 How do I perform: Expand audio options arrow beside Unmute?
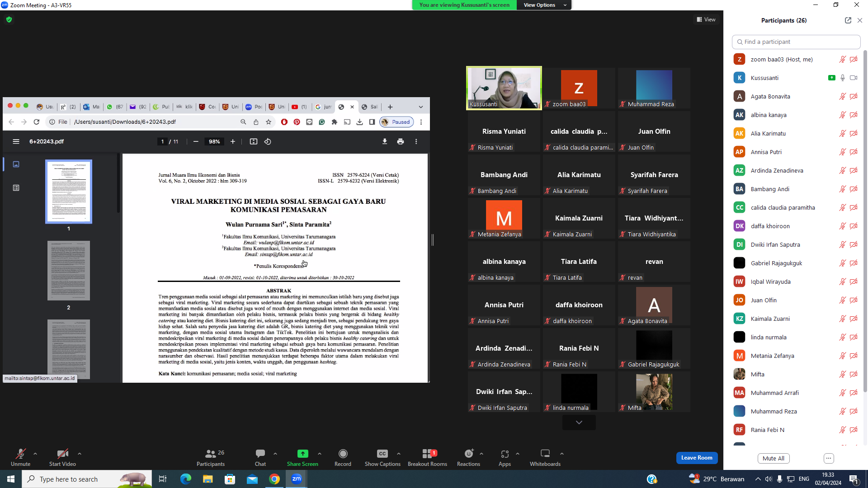tap(35, 454)
